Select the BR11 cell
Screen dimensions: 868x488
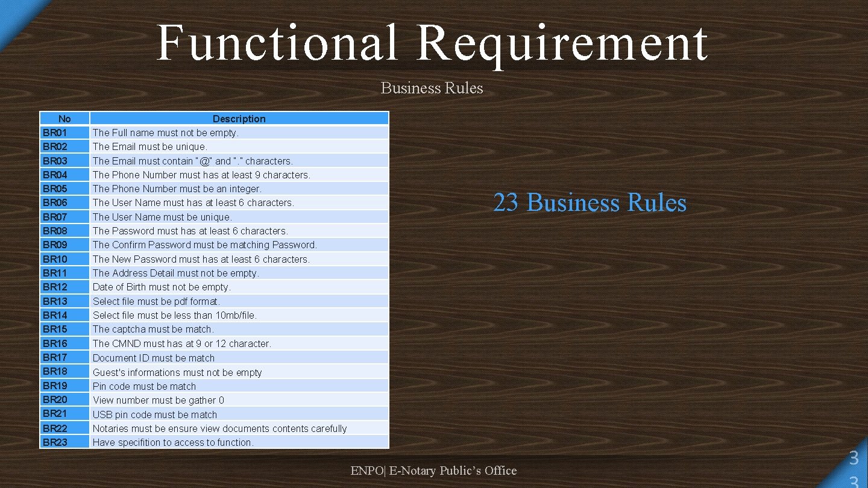point(64,273)
